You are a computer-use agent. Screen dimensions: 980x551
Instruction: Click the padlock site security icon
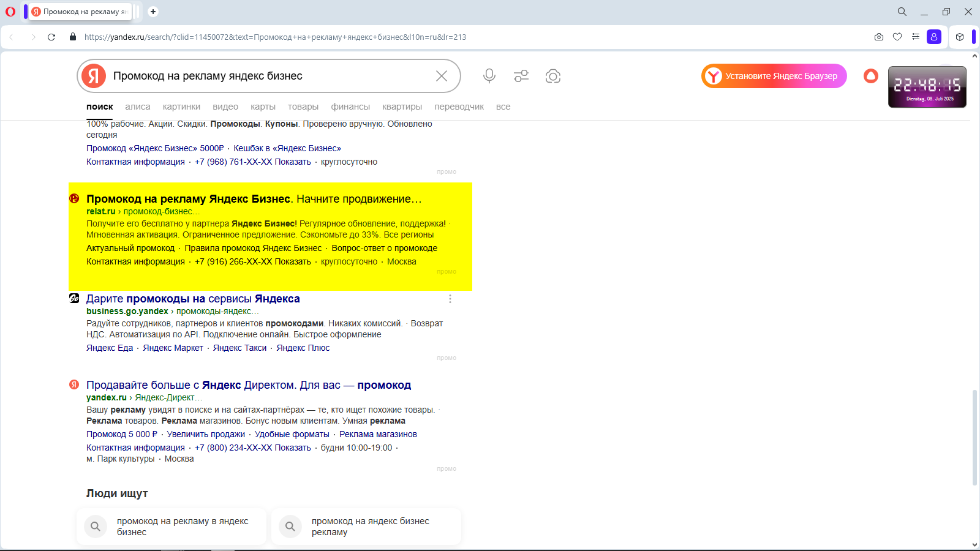(x=73, y=37)
